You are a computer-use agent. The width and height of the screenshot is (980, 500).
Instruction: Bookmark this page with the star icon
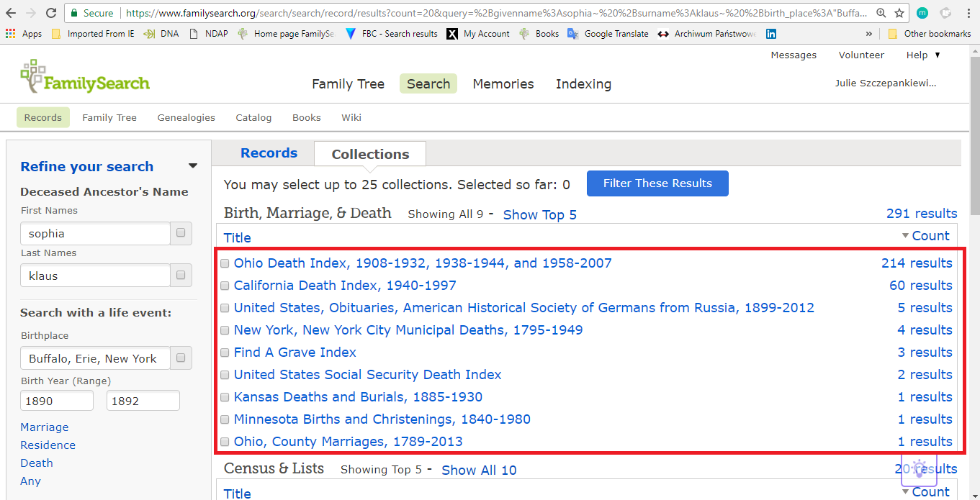[899, 13]
